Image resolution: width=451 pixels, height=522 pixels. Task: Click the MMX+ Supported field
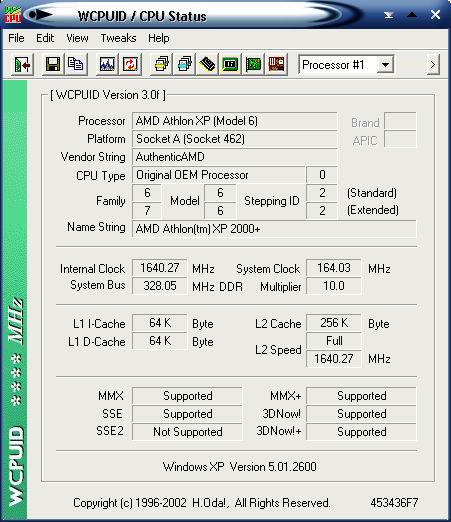(x=361, y=396)
